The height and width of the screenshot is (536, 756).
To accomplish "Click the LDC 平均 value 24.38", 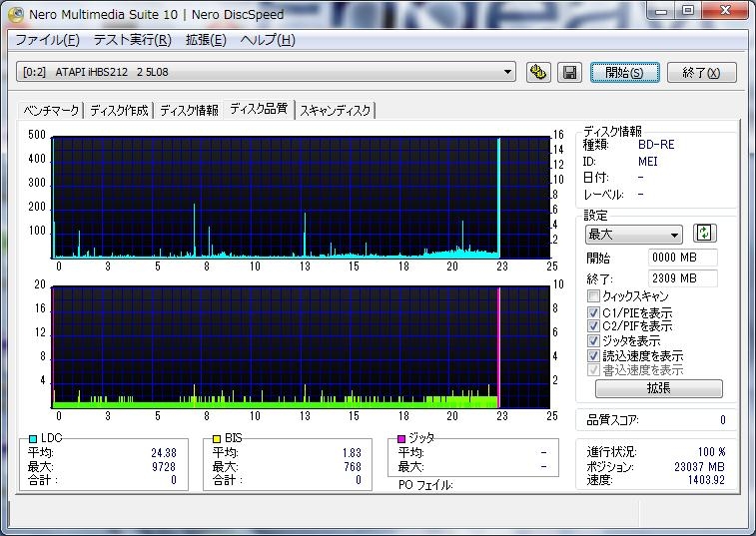I will point(164,452).
